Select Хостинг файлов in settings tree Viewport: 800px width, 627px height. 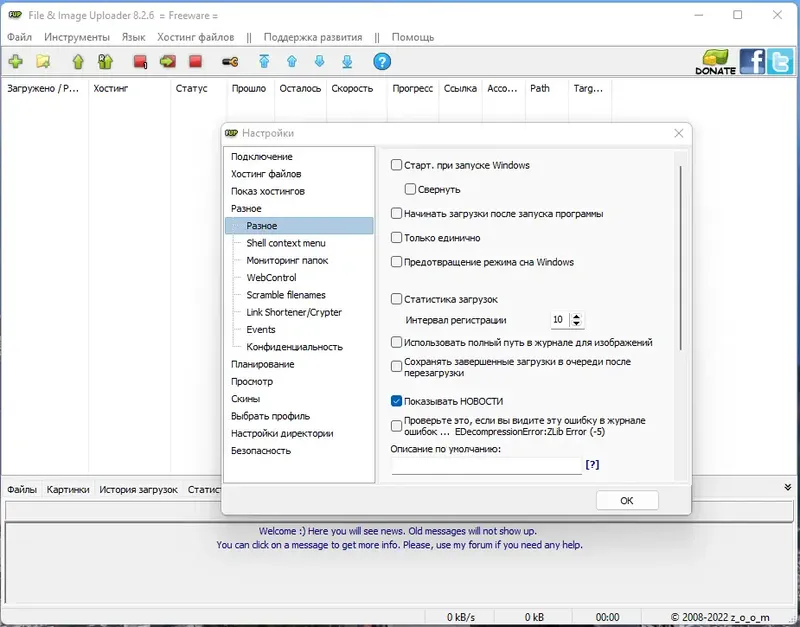[266, 174]
